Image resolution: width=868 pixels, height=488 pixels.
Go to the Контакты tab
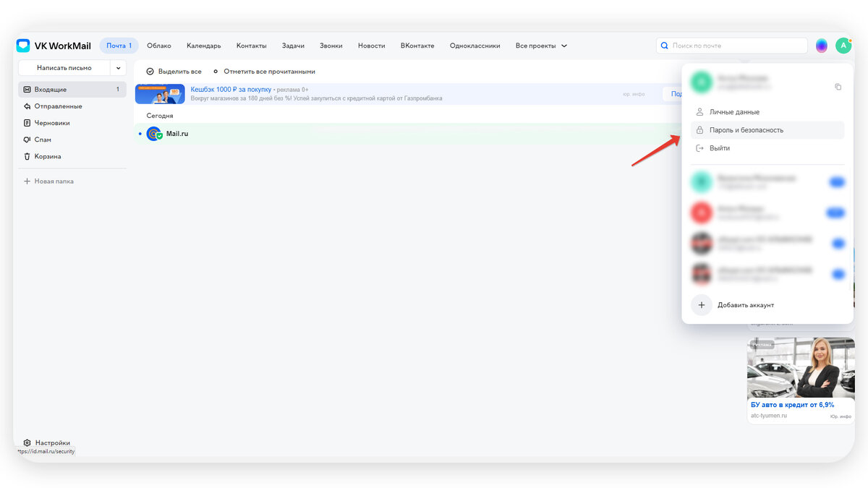[252, 46]
